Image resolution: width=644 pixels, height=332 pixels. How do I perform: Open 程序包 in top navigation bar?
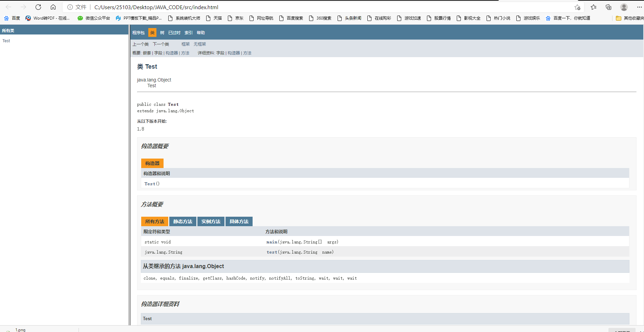click(138, 33)
